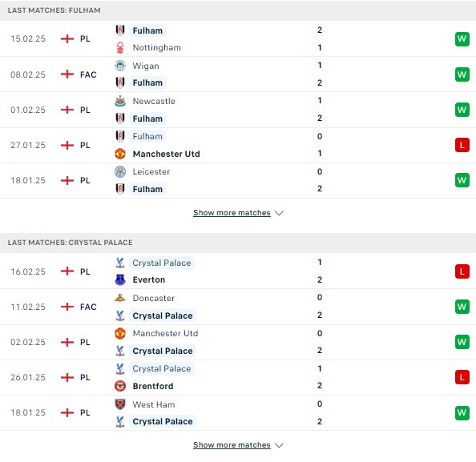Click the Leicester club crest icon
476x462 pixels.
120,171
